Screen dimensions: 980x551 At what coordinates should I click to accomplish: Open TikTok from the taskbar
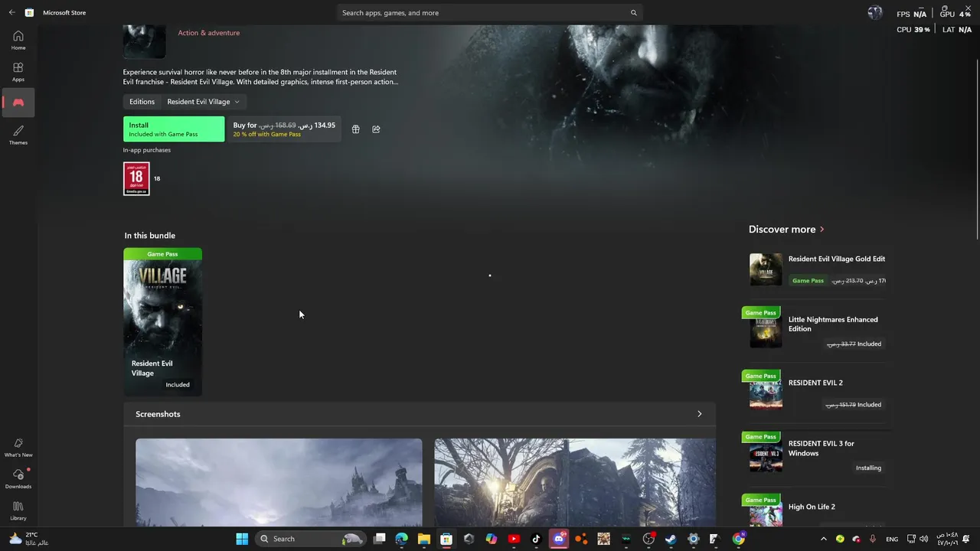tap(536, 539)
